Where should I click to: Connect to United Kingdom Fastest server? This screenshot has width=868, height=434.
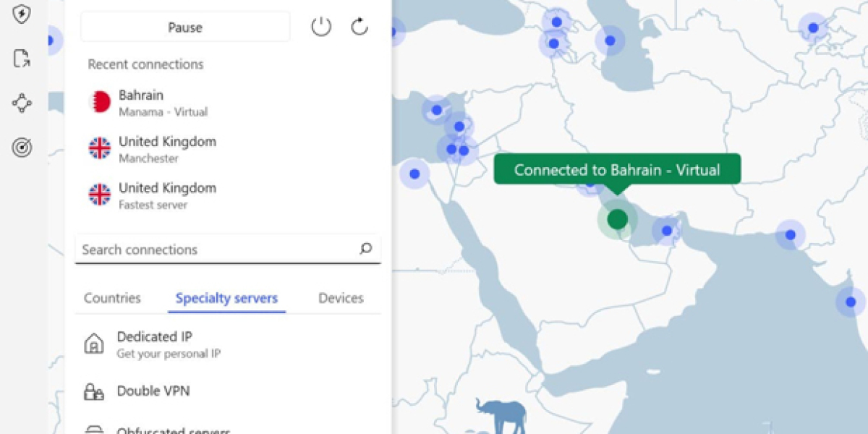coord(167,195)
